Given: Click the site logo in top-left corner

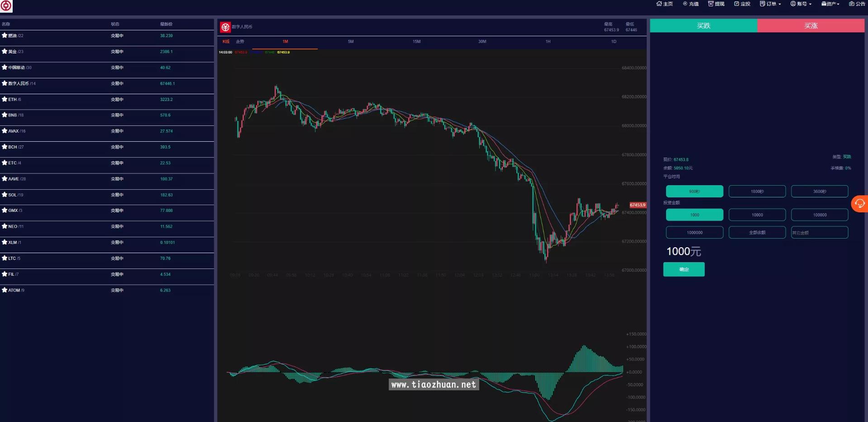Looking at the screenshot, I should click(6, 6).
